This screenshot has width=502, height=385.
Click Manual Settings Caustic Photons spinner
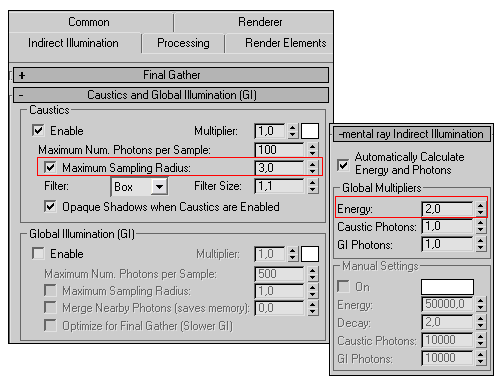[480, 340]
